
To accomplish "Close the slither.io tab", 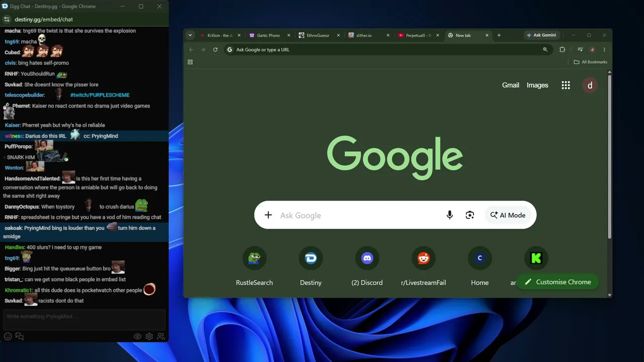I will click(387, 35).
